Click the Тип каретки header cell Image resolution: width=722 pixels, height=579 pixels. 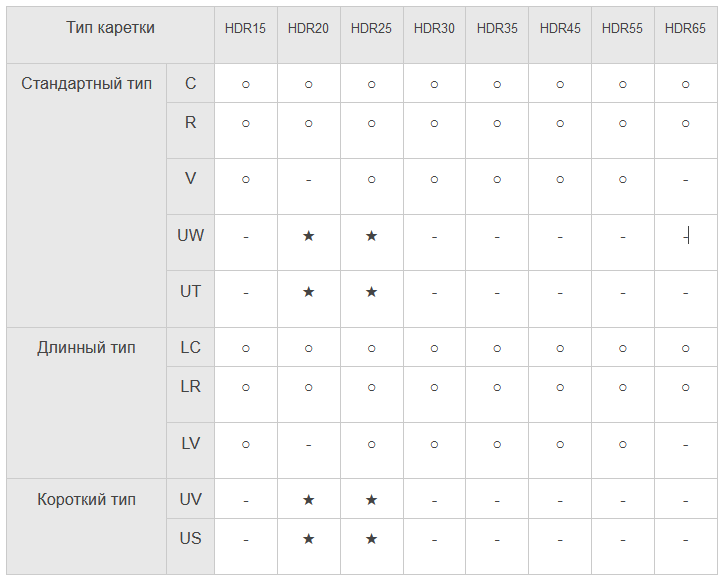click(111, 28)
